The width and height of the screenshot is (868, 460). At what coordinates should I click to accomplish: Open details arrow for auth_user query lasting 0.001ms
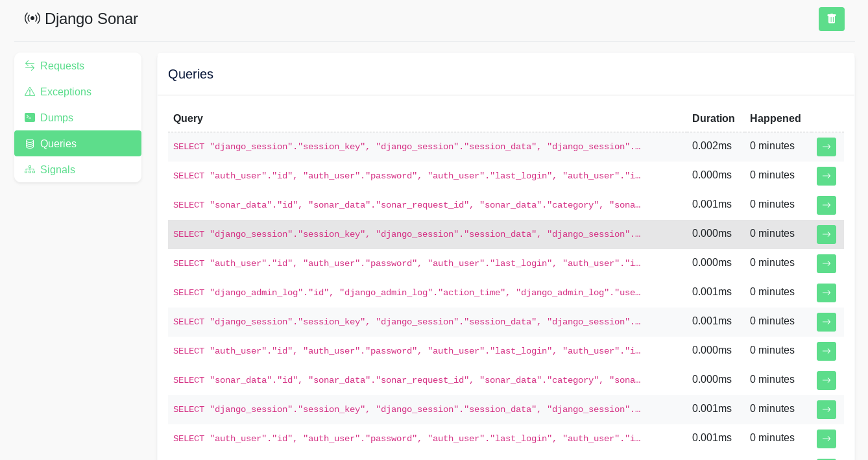[x=826, y=439]
